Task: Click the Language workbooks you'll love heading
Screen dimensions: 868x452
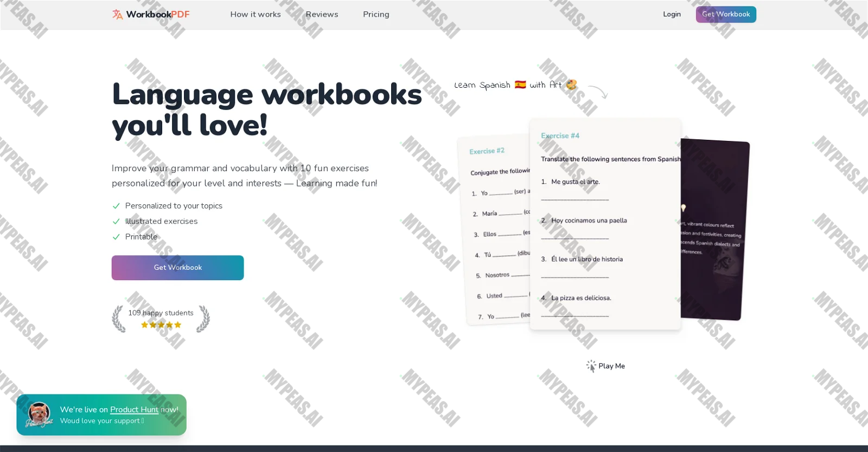Action: point(266,109)
